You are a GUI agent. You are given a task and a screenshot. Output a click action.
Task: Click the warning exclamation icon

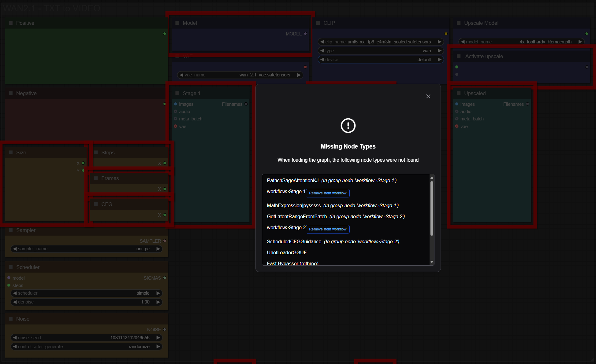(348, 126)
